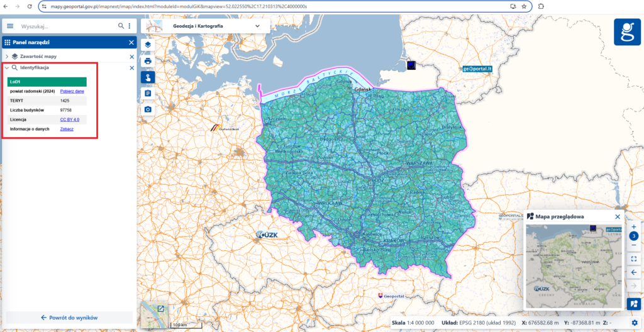The height and width of the screenshot is (332, 644).
Task: Click Powrót do wyników button
Action: point(69,318)
